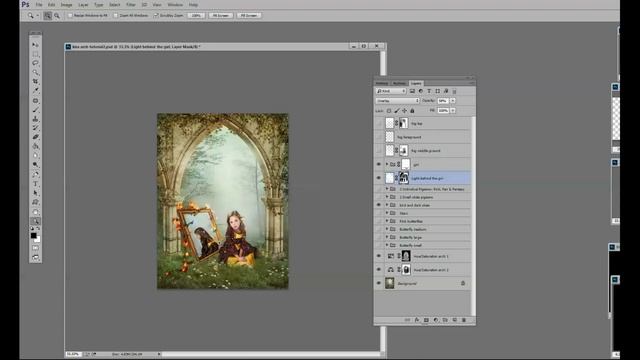Image resolution: width=640 pixels, height=360 pixels.
Task: Click Zoom Out icon in options bar
Action: [57, 16]
